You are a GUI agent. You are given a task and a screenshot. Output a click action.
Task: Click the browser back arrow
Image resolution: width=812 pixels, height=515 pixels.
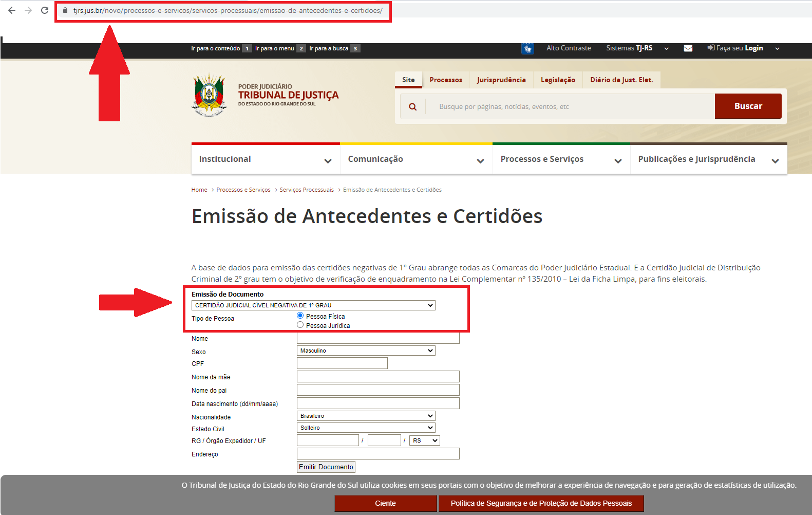coord(12,10)
